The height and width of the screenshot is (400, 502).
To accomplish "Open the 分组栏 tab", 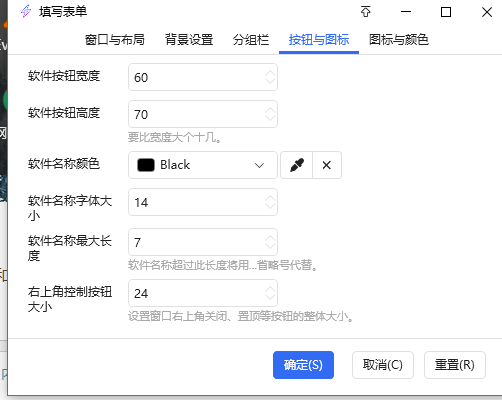I will 251,40.
